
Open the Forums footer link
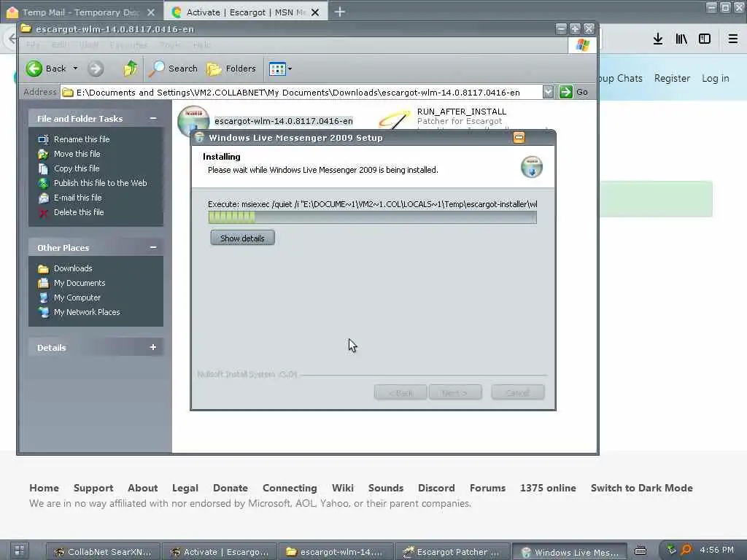pos(487,488)
